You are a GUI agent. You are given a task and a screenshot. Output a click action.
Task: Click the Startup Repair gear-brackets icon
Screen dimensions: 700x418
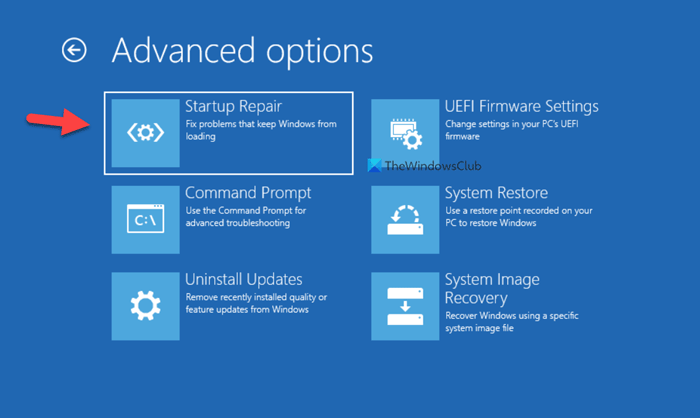tap(146, 133)
